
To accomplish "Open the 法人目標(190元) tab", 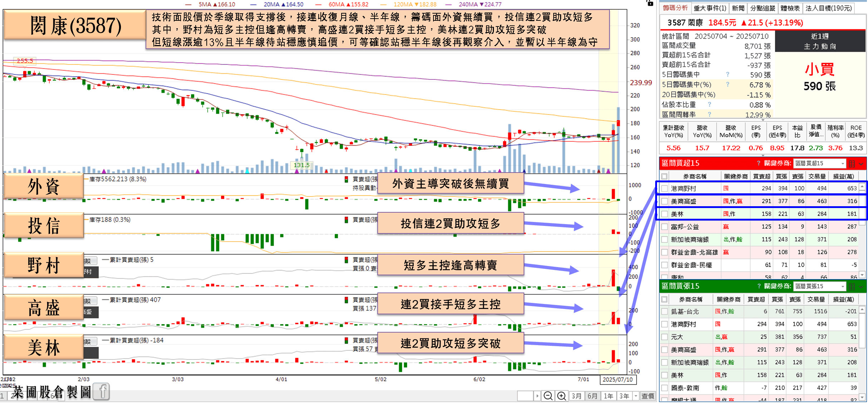I will click(x=829, y=8).
